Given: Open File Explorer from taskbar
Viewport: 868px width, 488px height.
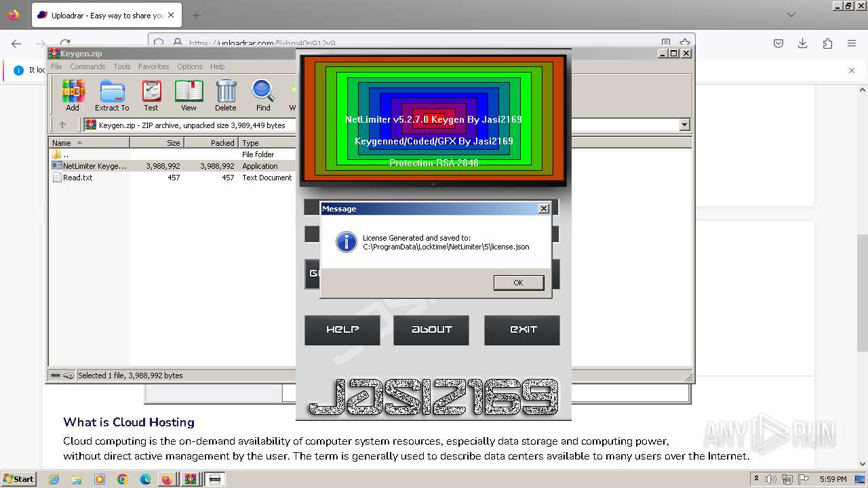Looking at the screenshot, I should (x=77, y=479).
